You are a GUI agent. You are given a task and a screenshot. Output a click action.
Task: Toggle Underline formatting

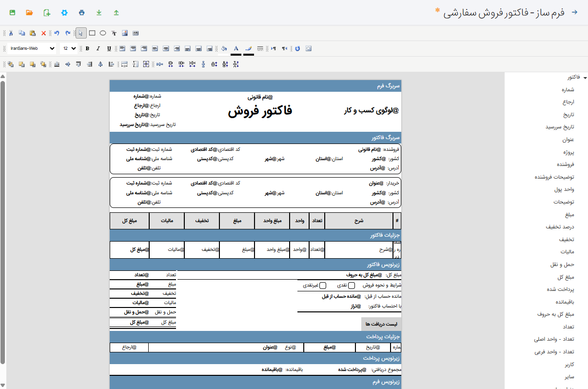tap(109, 48)
